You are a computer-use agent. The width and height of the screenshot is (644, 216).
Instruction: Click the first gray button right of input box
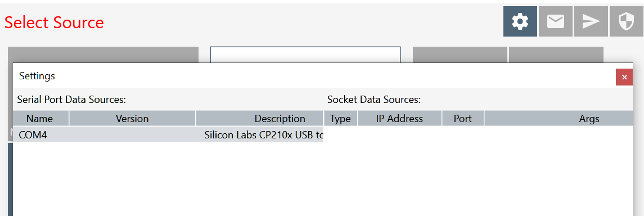[x=460, y=55]
